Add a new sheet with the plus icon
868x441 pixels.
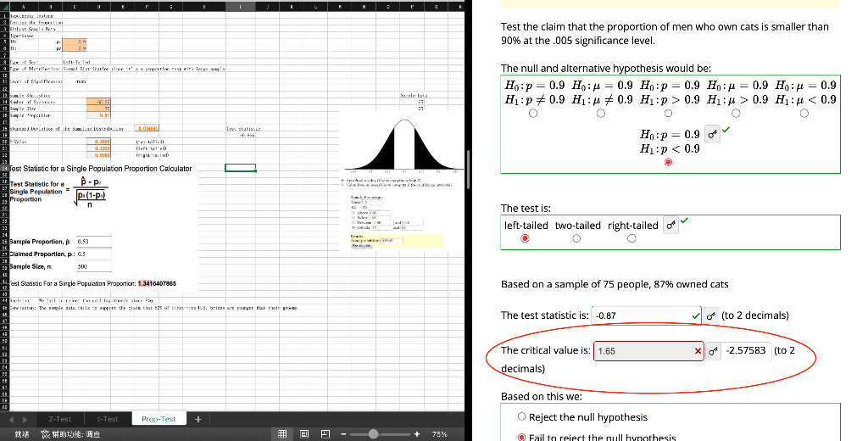click(198, 420)
